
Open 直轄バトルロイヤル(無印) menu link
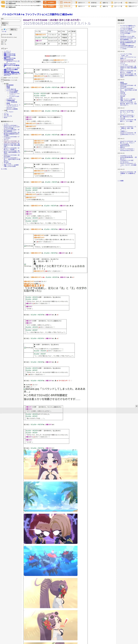pos(11,70)
